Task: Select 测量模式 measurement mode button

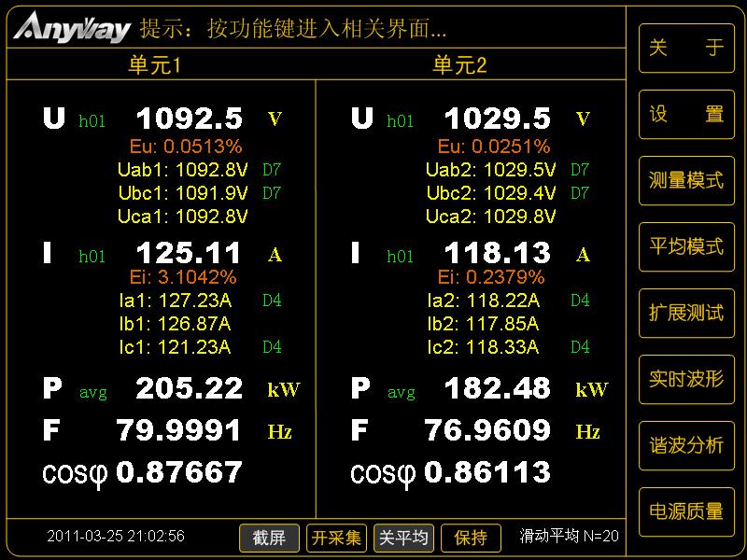Action: point(686,180)
